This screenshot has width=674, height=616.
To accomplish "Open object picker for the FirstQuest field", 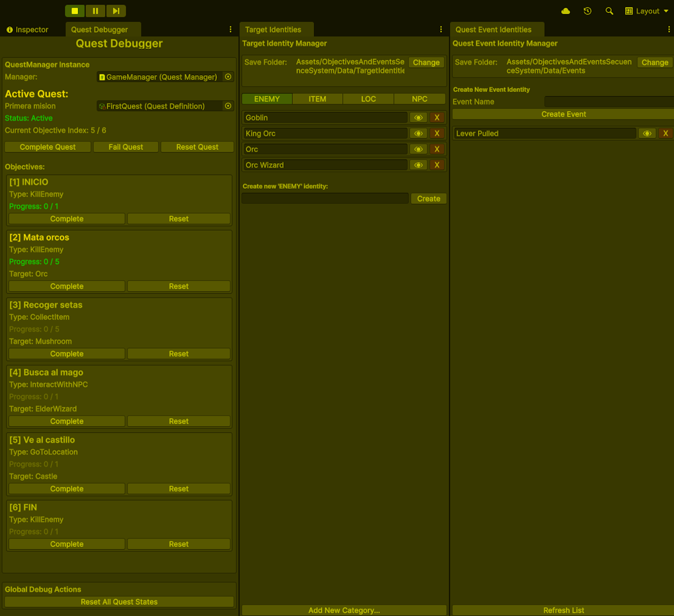I will tap(228, 106).
